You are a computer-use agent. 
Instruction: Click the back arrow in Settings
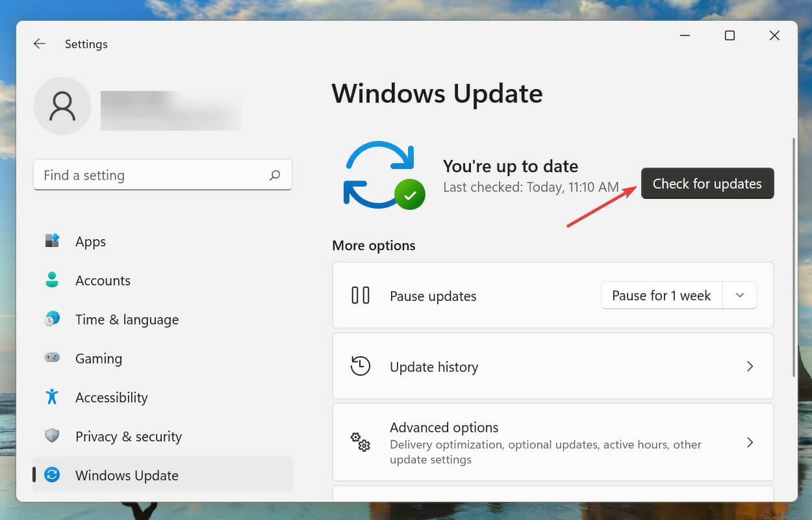40,44
